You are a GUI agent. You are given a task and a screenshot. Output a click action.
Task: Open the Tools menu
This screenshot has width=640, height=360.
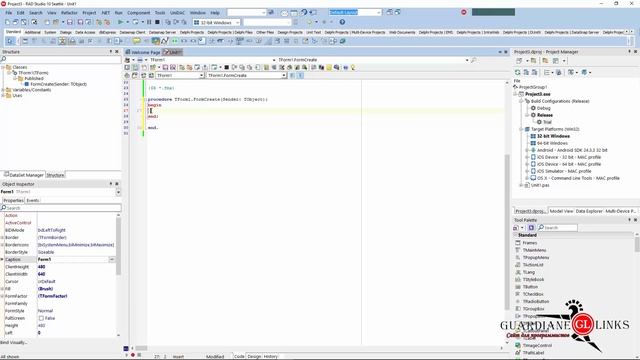[x=160, y=13]
